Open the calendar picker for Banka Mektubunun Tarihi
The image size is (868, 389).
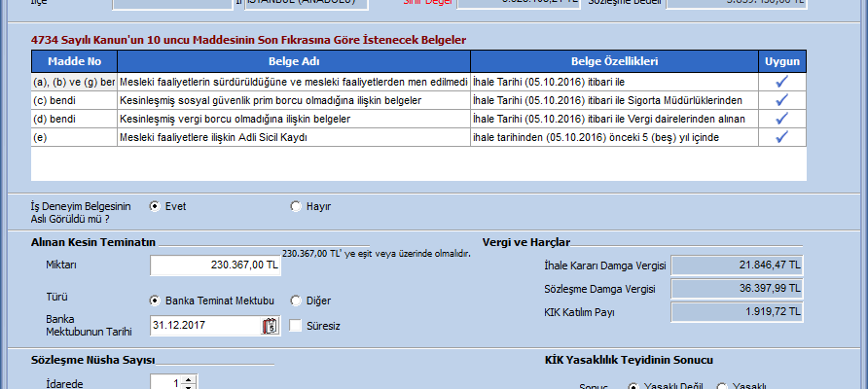click(270, 326)
